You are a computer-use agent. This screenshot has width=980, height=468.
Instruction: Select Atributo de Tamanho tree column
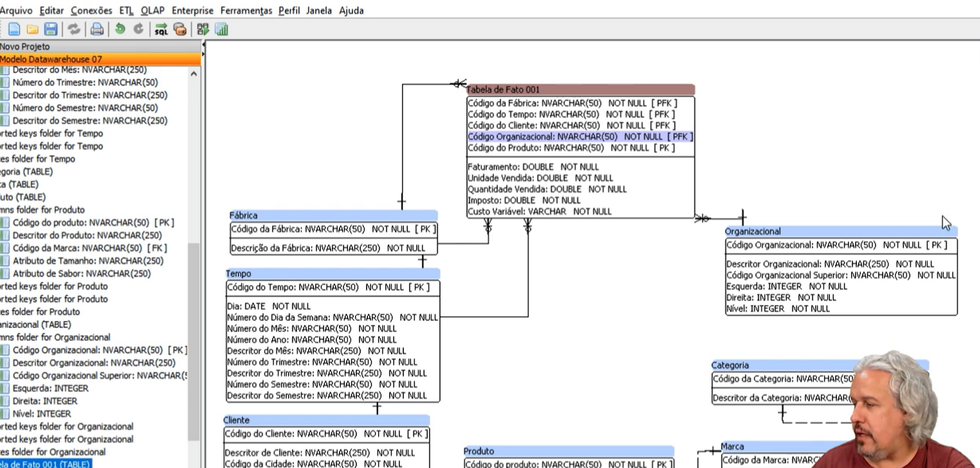[x=88, y=261]
